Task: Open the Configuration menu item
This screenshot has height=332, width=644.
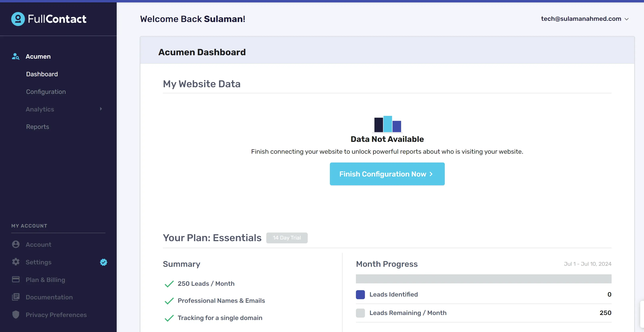Action: click(46, 92)
